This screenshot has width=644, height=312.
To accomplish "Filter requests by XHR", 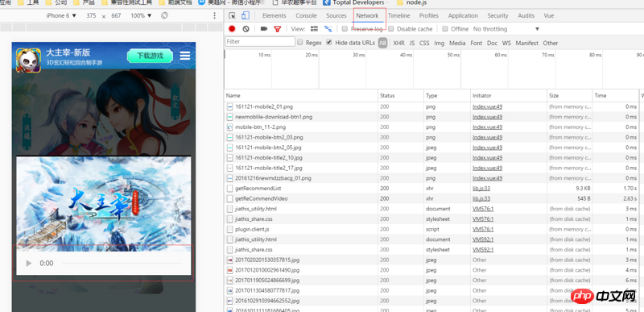I will (398, 43).
